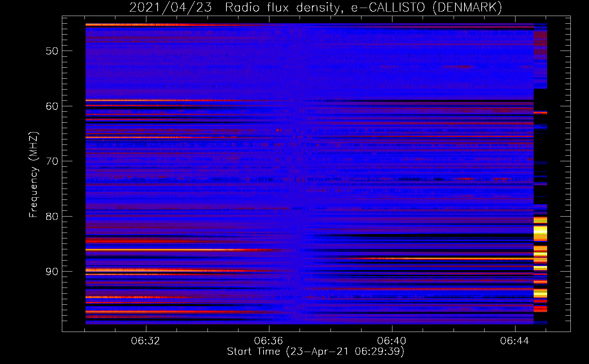Click the 06:36 time tick label

269,341
